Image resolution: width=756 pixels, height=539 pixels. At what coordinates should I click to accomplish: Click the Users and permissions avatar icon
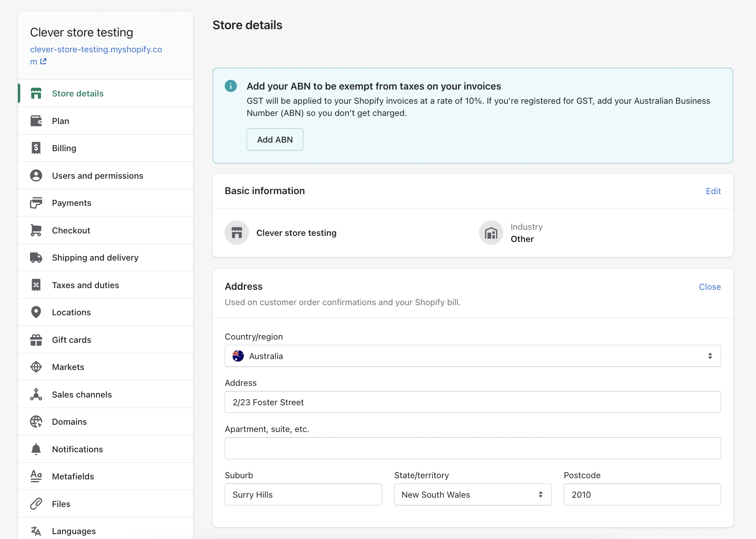[x=36, y=175]
